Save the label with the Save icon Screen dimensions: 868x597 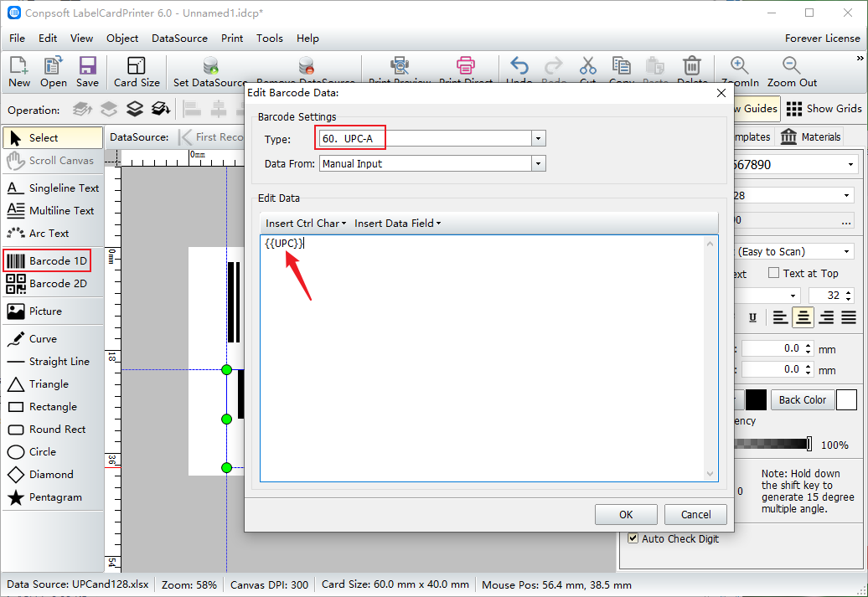click(87, 71)
